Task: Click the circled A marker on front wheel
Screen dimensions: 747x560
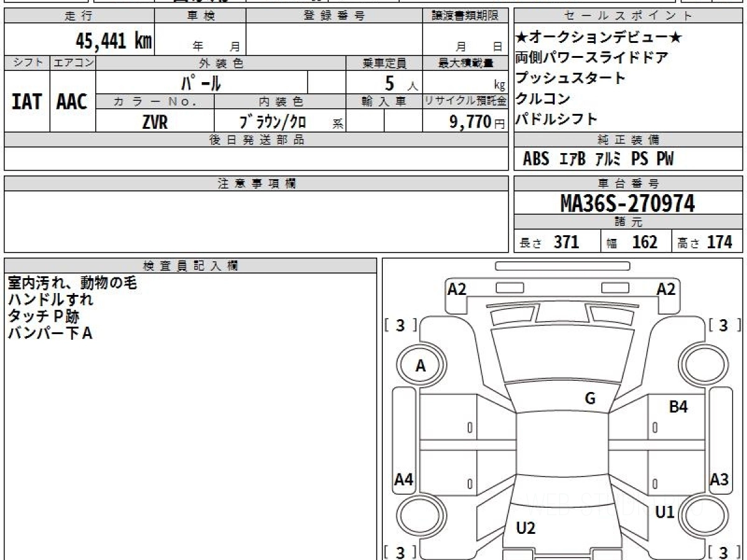Action: coord(421,366)
